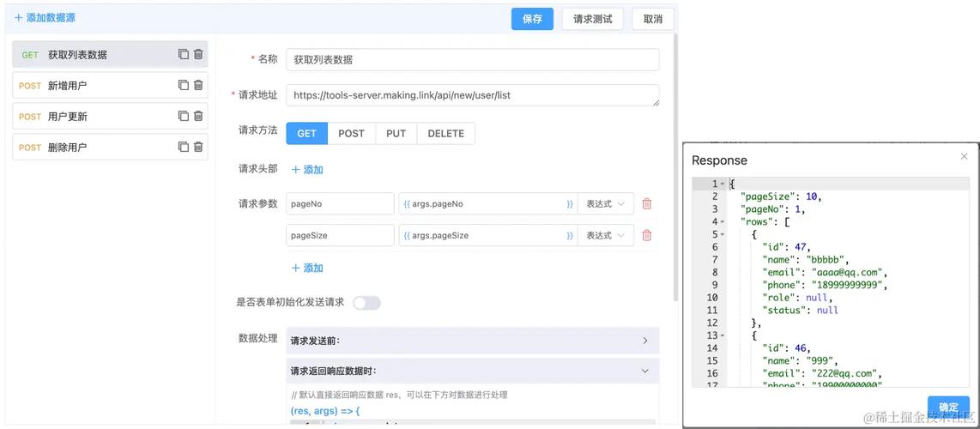Add a request parameter via 添加
980x429 pixels.
click(x=307, y=268)
